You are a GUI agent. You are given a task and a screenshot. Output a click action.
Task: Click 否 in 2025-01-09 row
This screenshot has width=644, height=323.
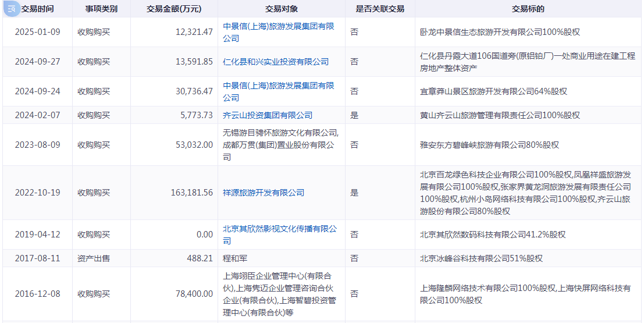[354, 33]
